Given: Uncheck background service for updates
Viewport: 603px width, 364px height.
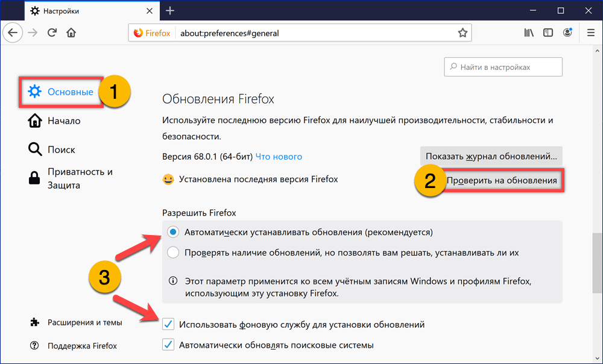Looking at the screenshot, I should tap(168, 324).
